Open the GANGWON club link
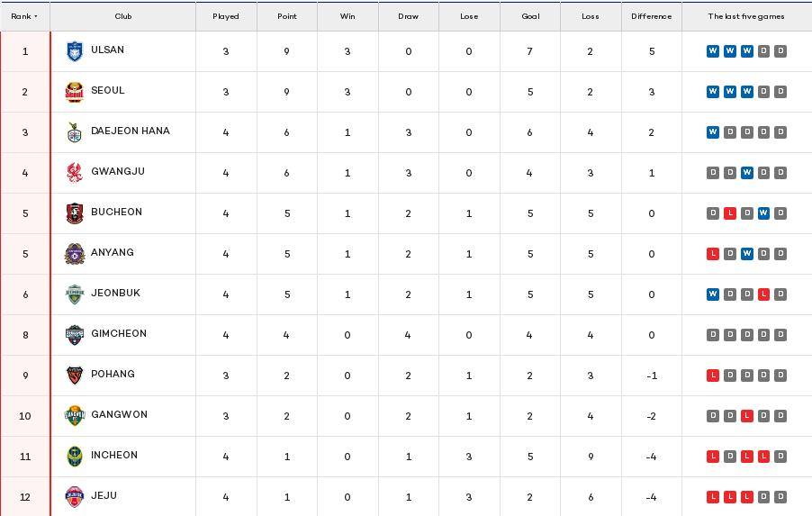Screen dimensions: 812x516 119,415
